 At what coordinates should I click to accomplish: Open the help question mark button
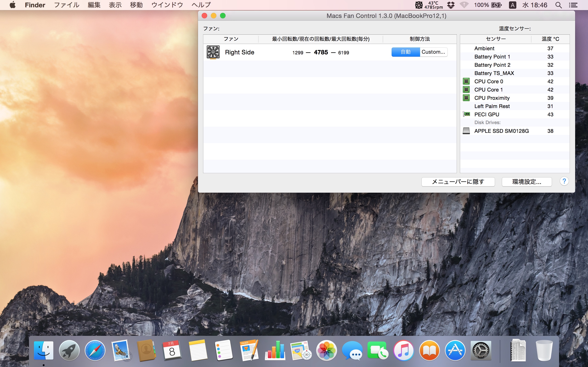(x=564, y=181)
